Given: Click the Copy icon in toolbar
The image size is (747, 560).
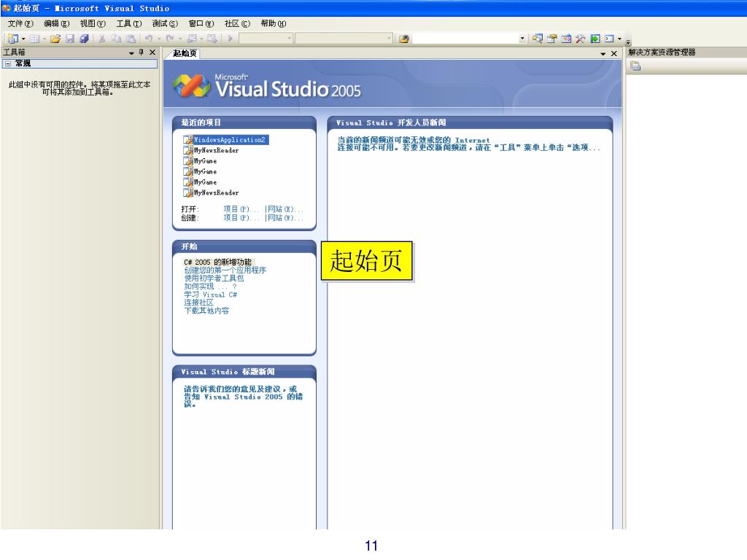Looking at the screenshot, I should click(116, 39).
